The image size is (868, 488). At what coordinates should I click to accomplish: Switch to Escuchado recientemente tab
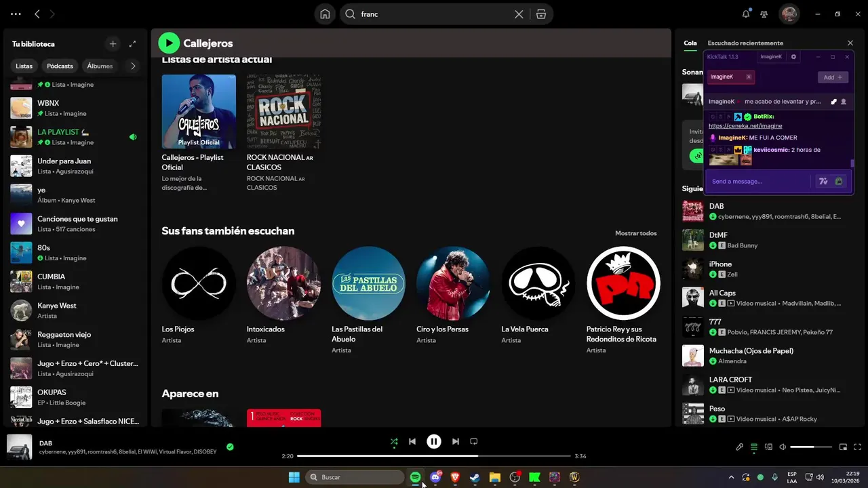[x=745, y=43]
